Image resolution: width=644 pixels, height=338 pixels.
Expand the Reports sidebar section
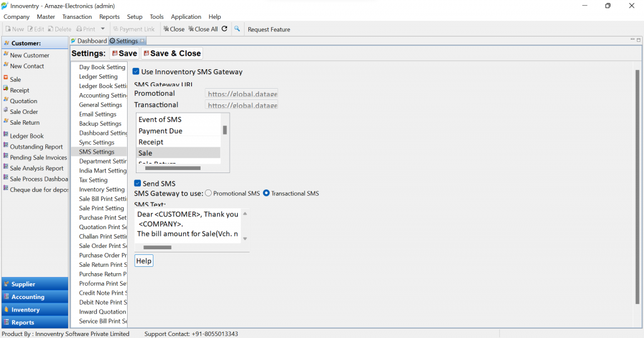[x=35, y=322]
